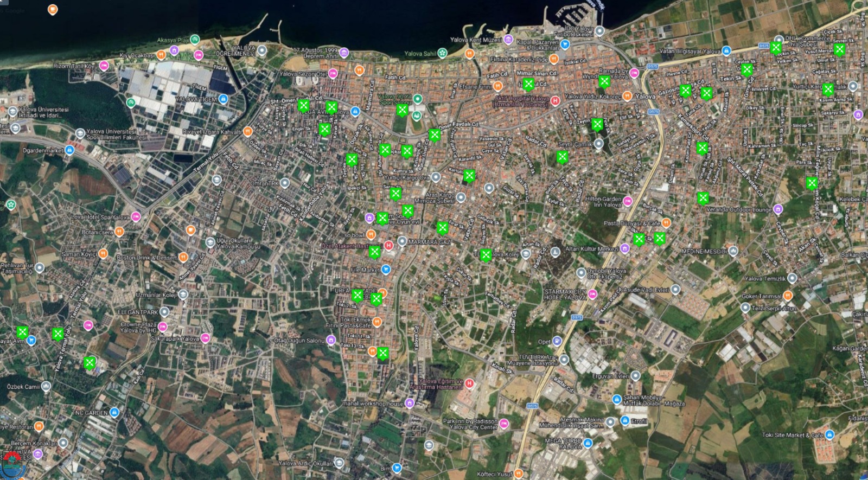Select green marker left of Veranda Outdoor Lounge
Screen dimensions: 868x480
point(703,198)
